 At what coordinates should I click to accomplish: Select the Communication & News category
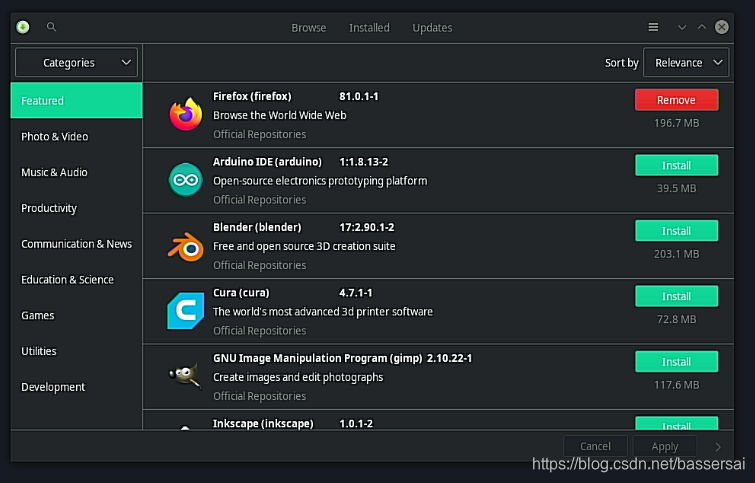[x=77, y=244]
